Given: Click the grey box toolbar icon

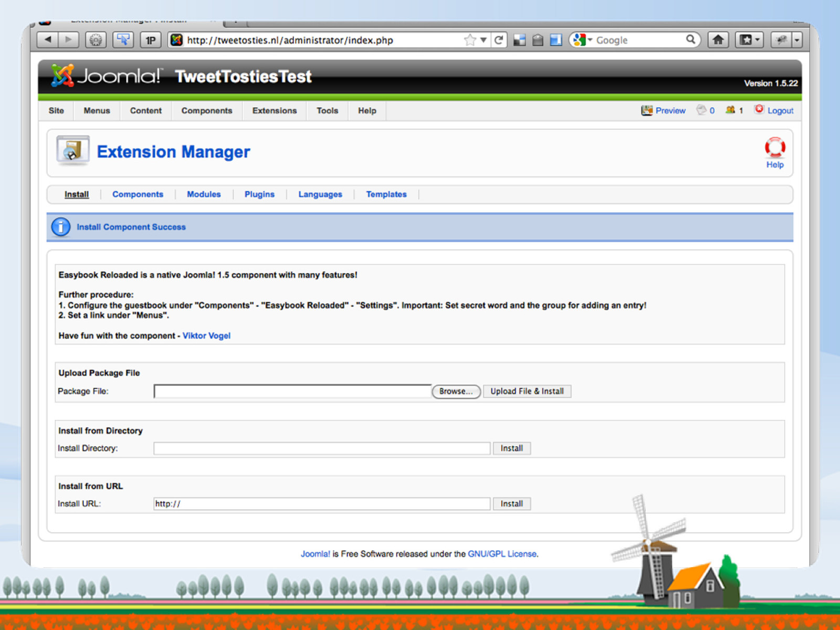Looking at the screenshot, I should click(x=538, y=40).
